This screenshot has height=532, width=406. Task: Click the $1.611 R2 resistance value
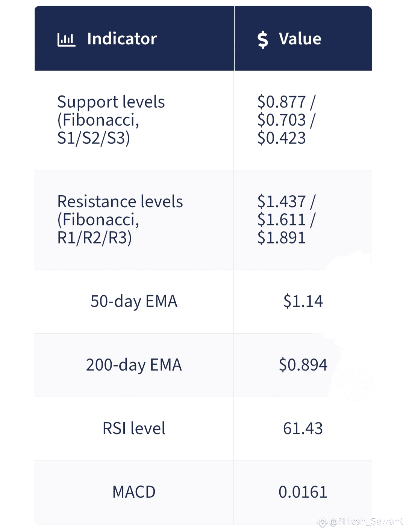282,219
